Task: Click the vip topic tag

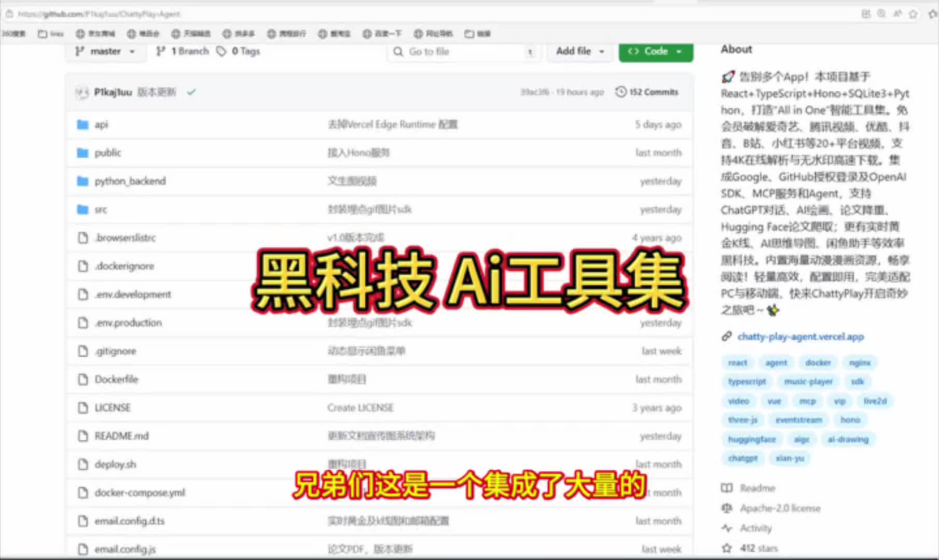Action: (x=840, y=401)
